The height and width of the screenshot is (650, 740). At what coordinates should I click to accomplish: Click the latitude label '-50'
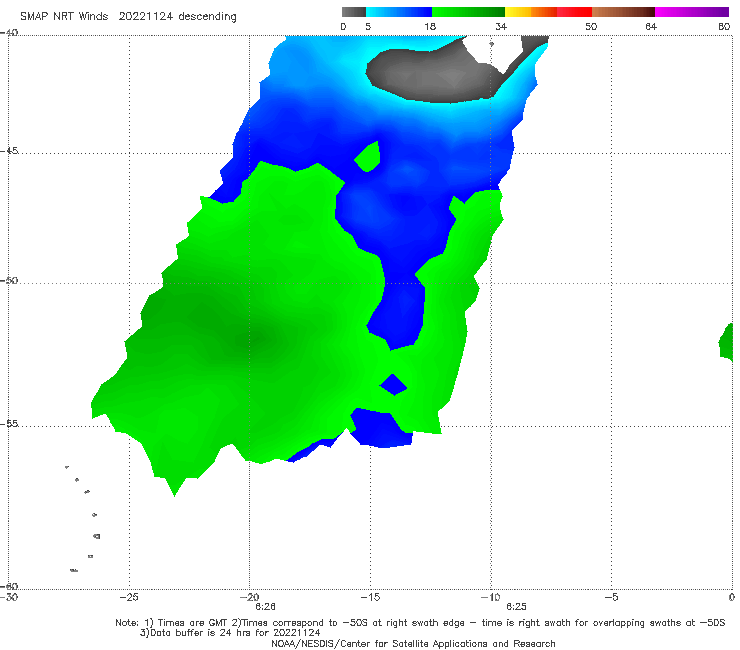pos(9,280)
